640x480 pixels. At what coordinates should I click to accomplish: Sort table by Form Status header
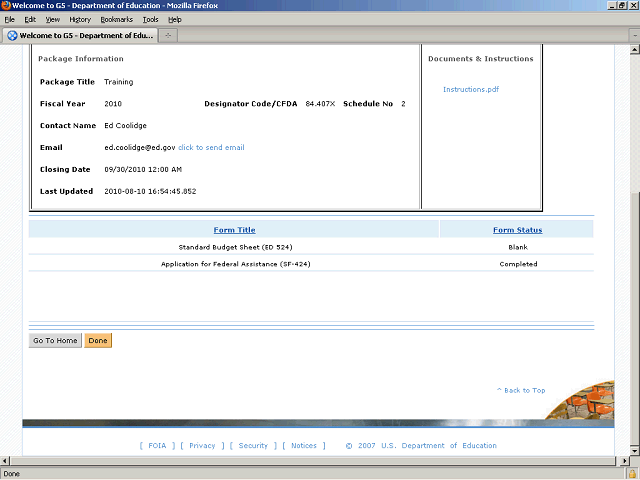[x=518, y=230]
